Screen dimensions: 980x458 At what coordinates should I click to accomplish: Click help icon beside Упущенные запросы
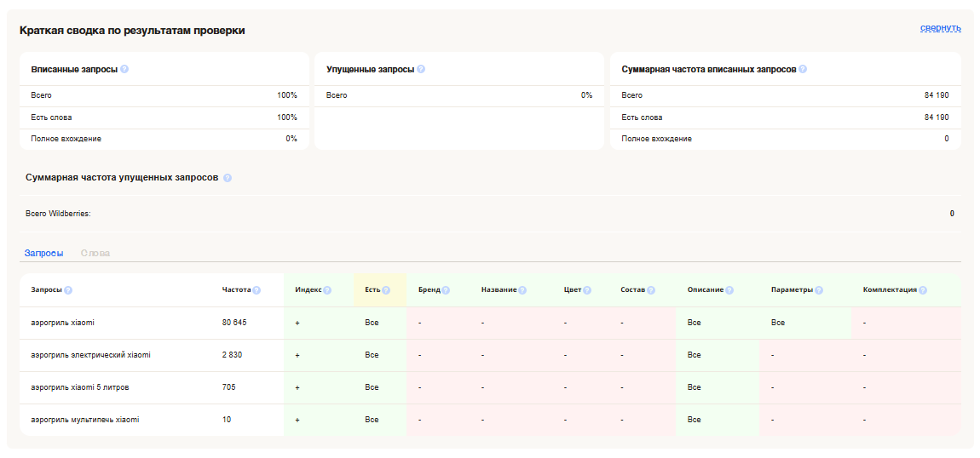[x=421, y=69]
